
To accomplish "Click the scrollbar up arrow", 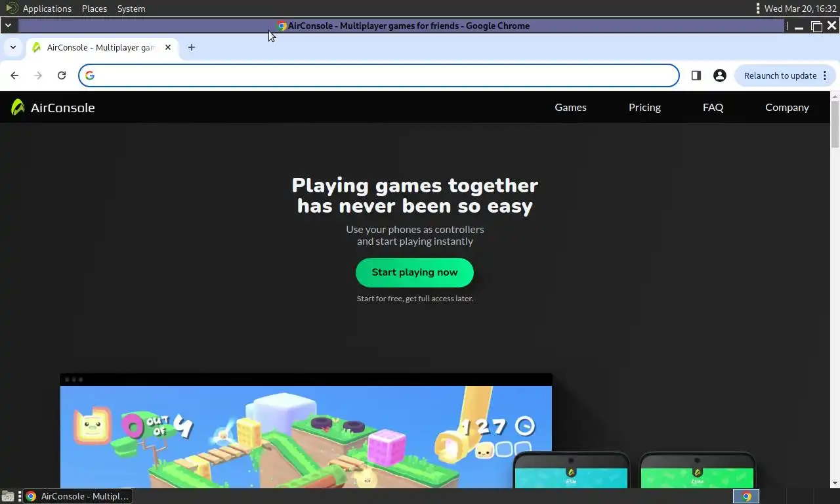I will tap(835, 96).
